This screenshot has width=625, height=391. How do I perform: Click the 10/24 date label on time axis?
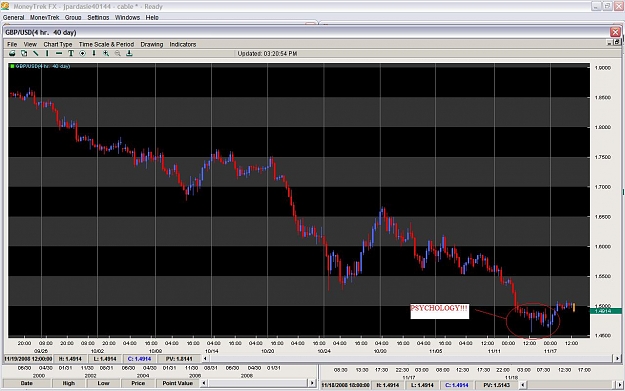click(x=324, y=351)
